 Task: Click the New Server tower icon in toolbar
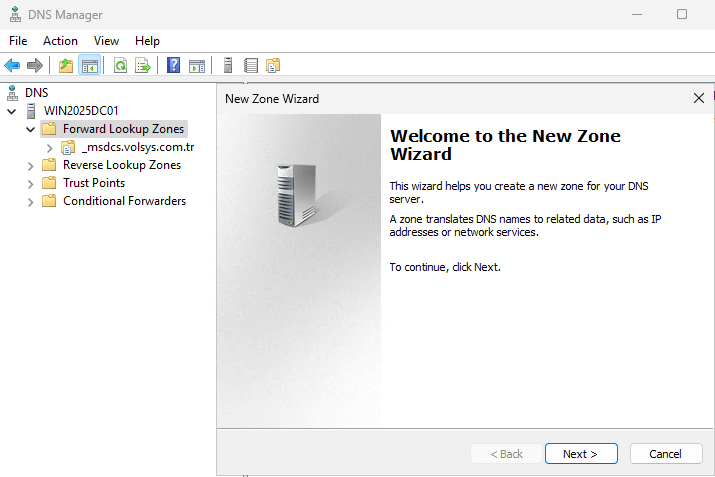[x=228, y=66]
